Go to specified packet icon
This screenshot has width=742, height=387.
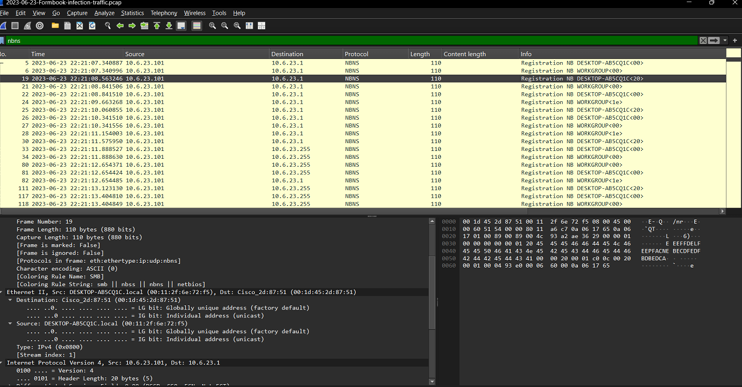point(144,26)
